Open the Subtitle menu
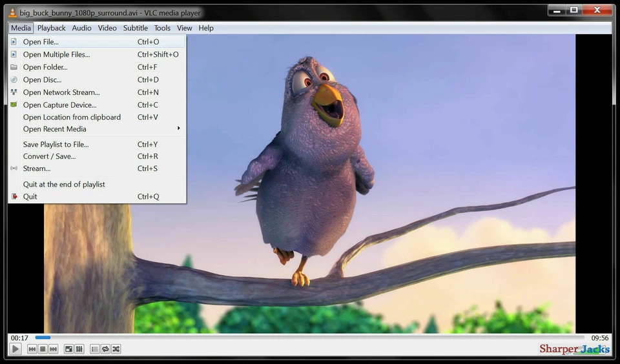Screen dimensions: 620x364 click(x=135, y=28)
